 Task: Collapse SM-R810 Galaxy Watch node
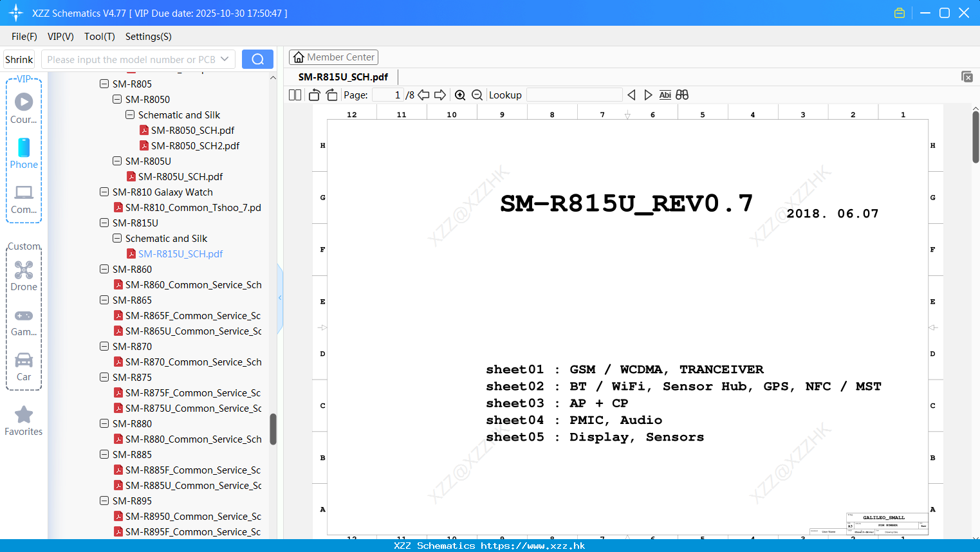[x=104, y=192]
